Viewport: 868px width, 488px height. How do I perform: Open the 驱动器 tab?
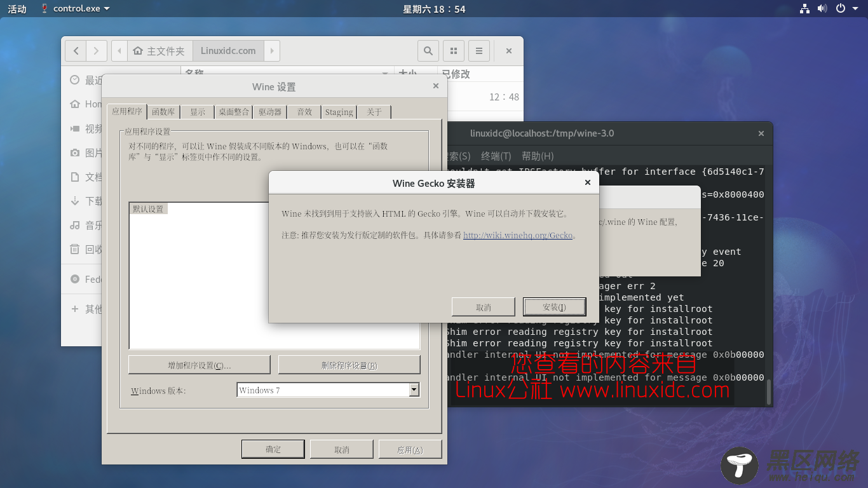click(270, 112)
